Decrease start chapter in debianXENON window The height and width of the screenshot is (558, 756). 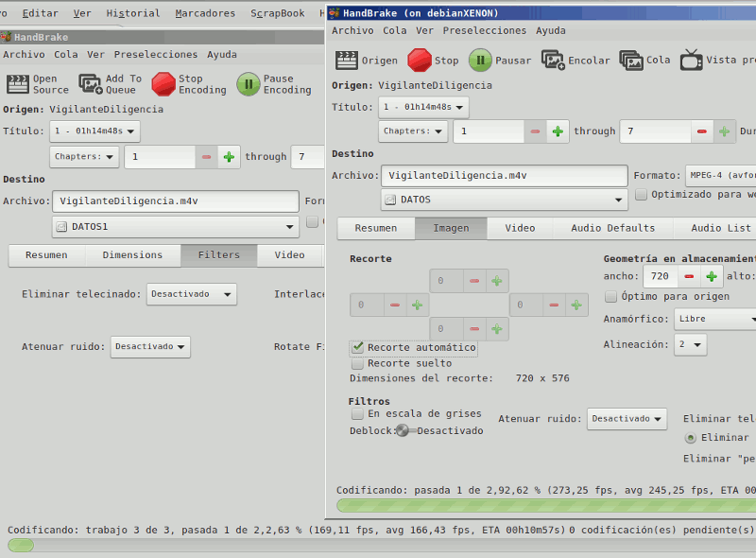(535, 131)
